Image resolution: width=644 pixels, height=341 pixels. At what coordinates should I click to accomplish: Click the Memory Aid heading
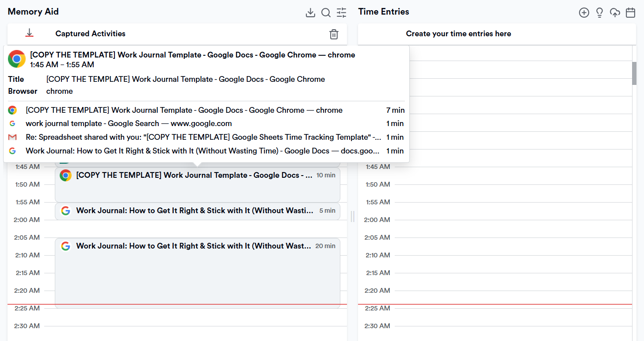pos(33,11)
